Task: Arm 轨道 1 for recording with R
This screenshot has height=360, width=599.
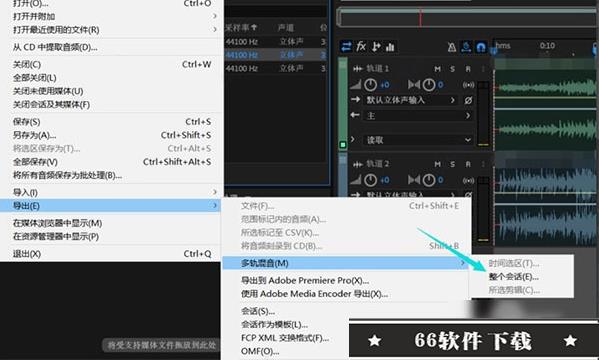Action: [x=468, y=69]
